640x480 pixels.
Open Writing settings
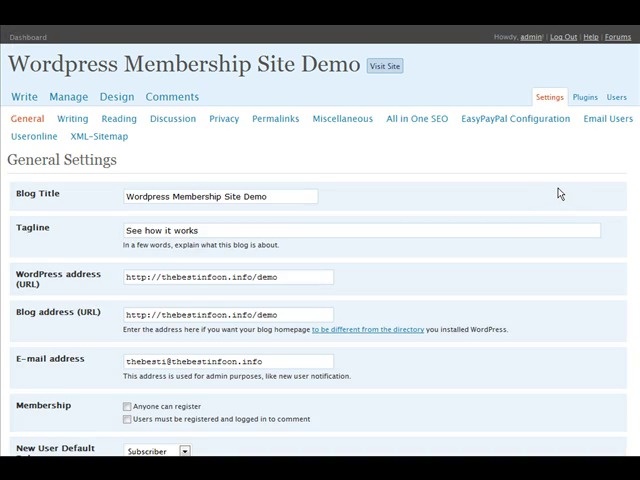click(x=73, y=119)
